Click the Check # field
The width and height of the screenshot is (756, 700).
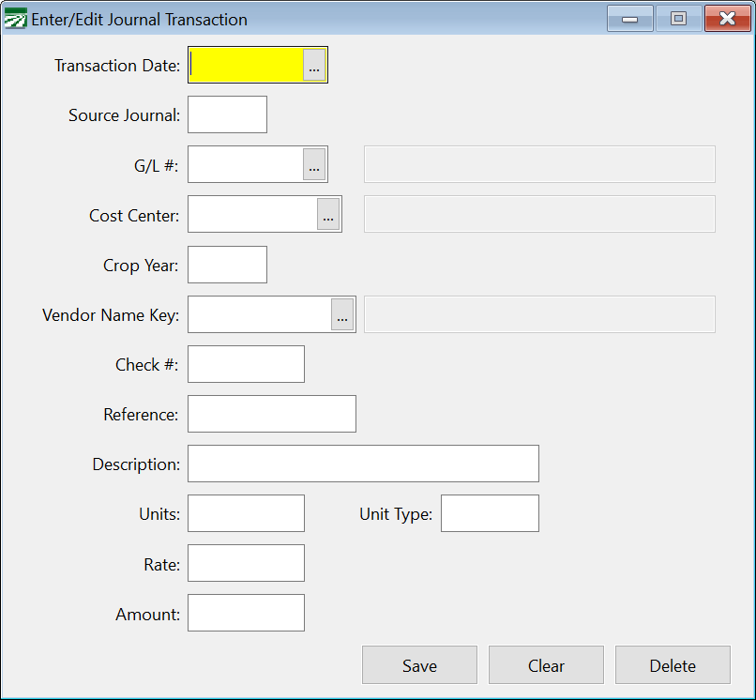(246, 364)
